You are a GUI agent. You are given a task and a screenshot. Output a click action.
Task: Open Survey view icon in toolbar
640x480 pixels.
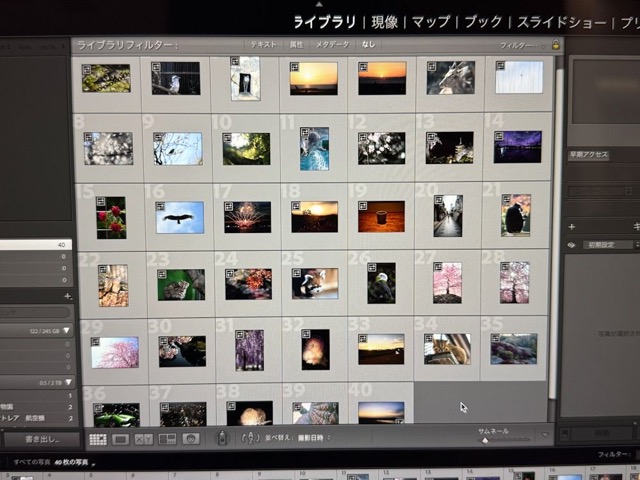[x=167, y=439]
